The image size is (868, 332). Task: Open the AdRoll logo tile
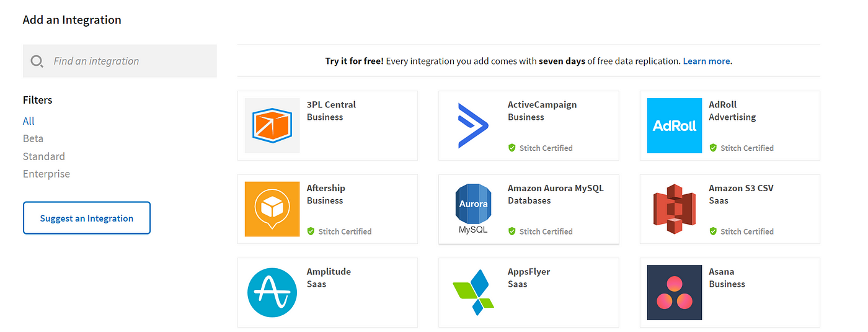tap(675, 125)
